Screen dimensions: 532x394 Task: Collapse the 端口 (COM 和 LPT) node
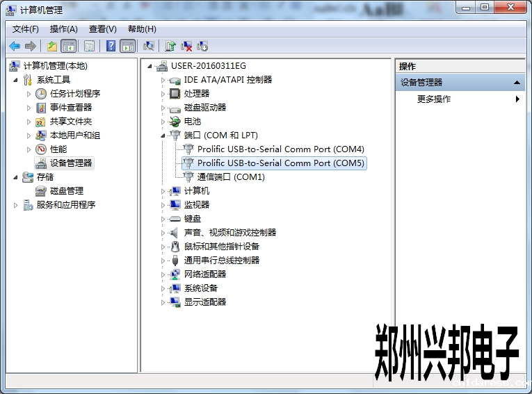click(163, 135)
